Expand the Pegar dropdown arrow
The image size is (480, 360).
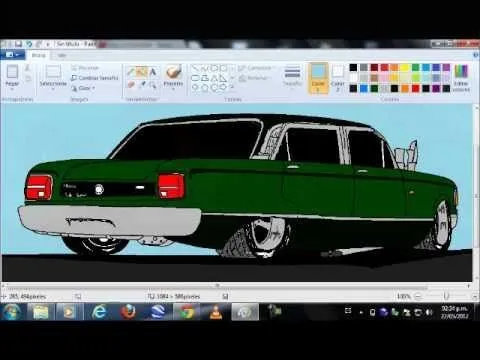coord(12,89)
